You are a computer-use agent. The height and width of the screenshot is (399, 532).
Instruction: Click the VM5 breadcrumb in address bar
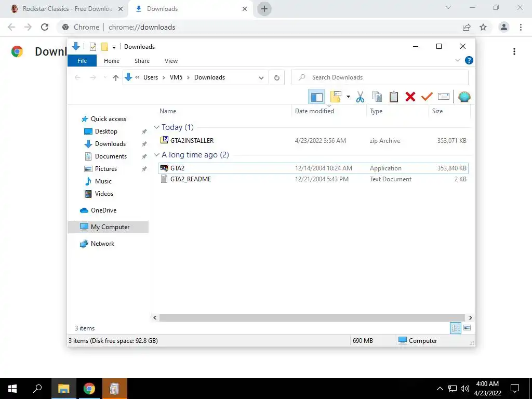pyautogui.click(x=176, y=77)
